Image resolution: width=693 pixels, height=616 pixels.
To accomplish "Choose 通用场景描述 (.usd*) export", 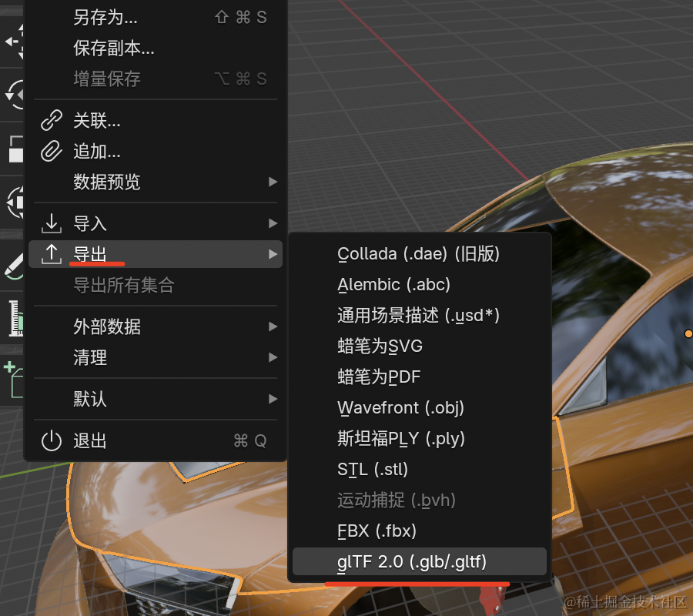I will [420, 316].
